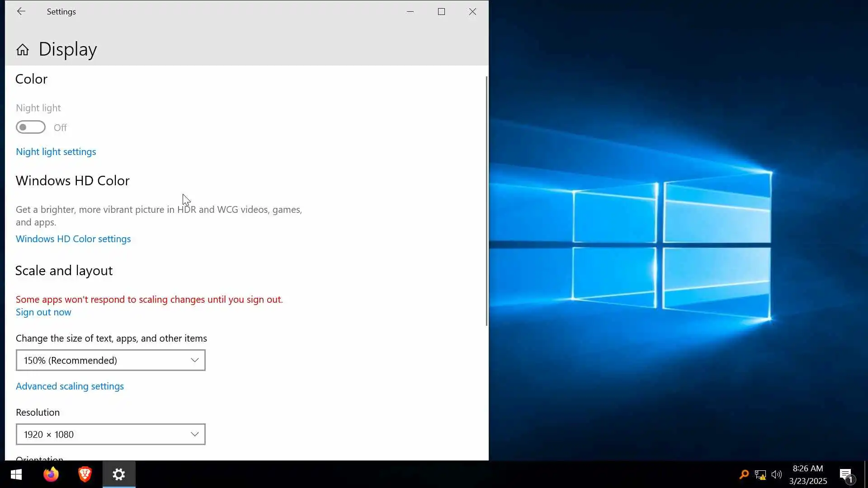868x488 pixels.
Task: Click the Settings gear taskbar icon
Action: click(x=119, y=474)
